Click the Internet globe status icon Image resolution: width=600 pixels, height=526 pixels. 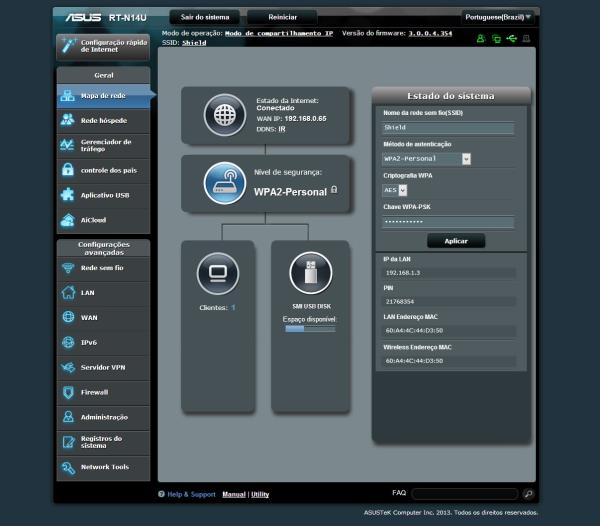point(225,115)
